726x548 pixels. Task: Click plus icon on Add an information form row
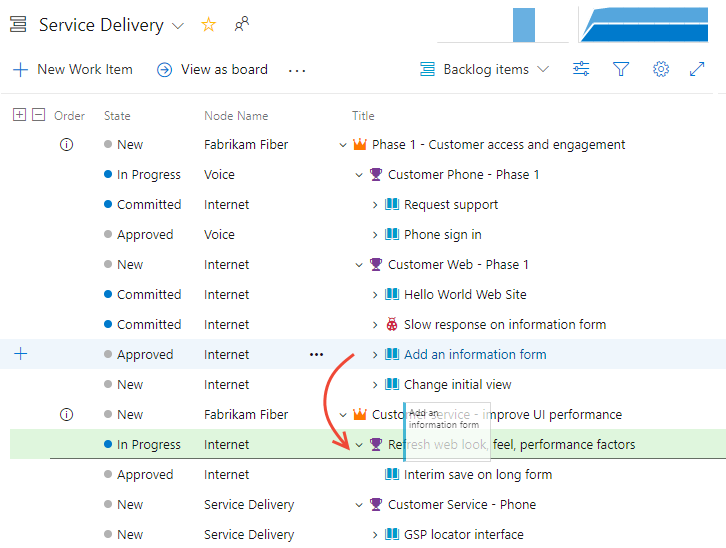(x=20, y=354)
